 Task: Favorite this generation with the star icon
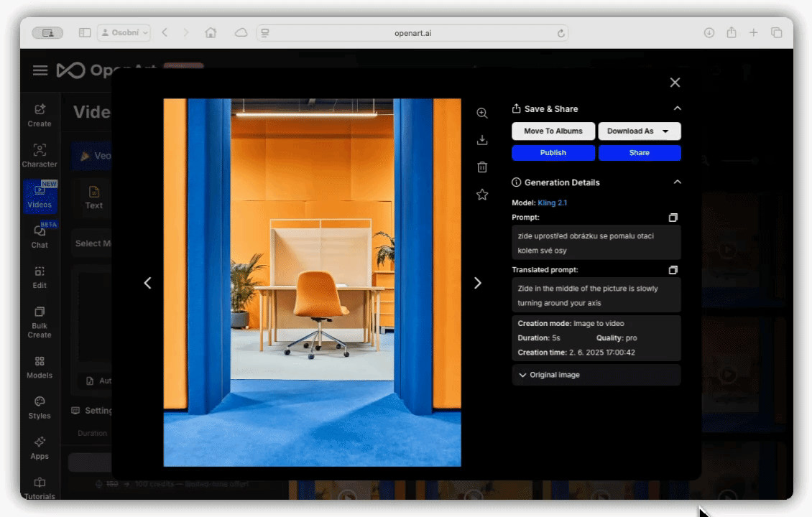(482, 195)
